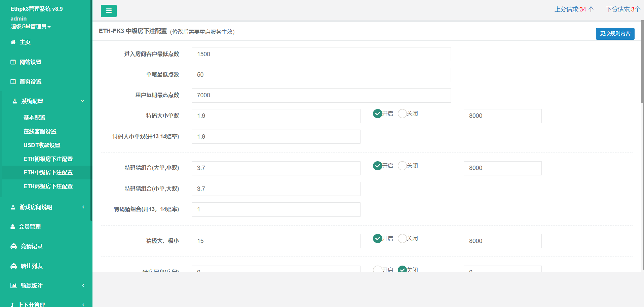Click the hamburger menu toggle button
The height and width of the screenshot is (307, 644).
109,11
